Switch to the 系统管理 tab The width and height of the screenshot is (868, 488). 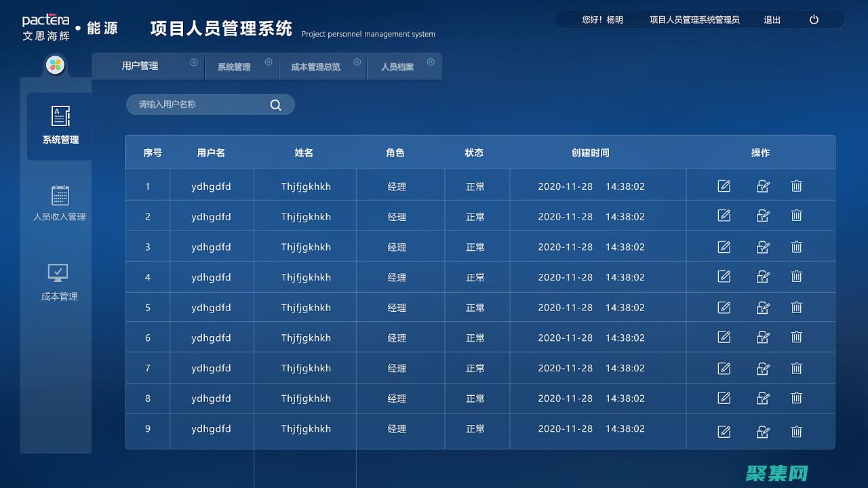(x=233, y=66)
